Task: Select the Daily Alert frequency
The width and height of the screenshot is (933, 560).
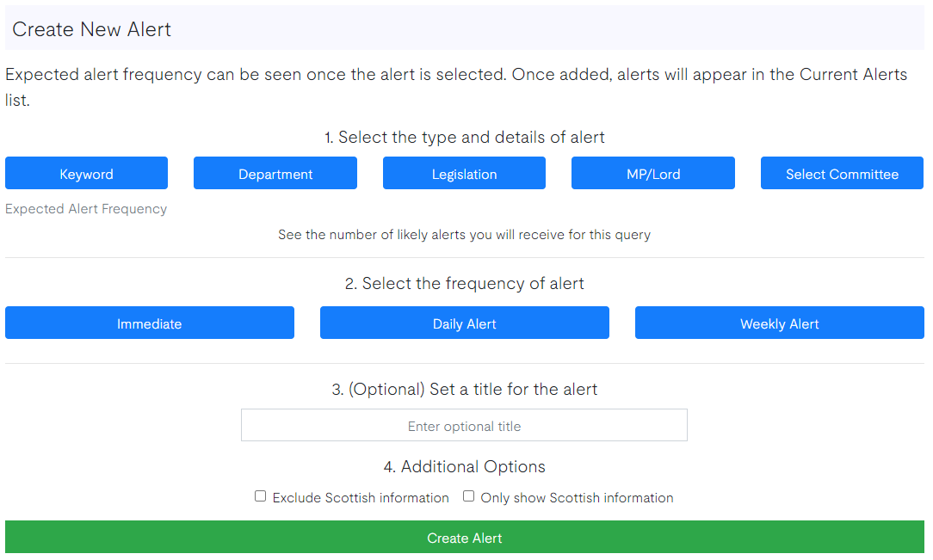Action: pos(465,323)
